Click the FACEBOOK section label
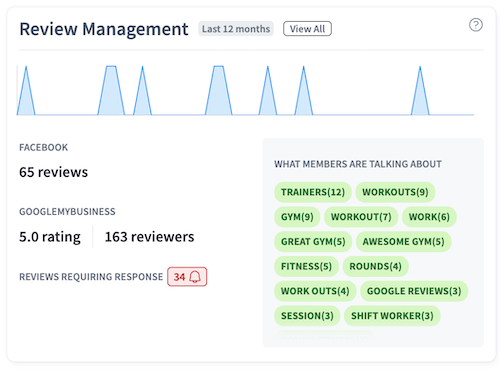This screenshot has height=373, width=500. click(43, 147)
